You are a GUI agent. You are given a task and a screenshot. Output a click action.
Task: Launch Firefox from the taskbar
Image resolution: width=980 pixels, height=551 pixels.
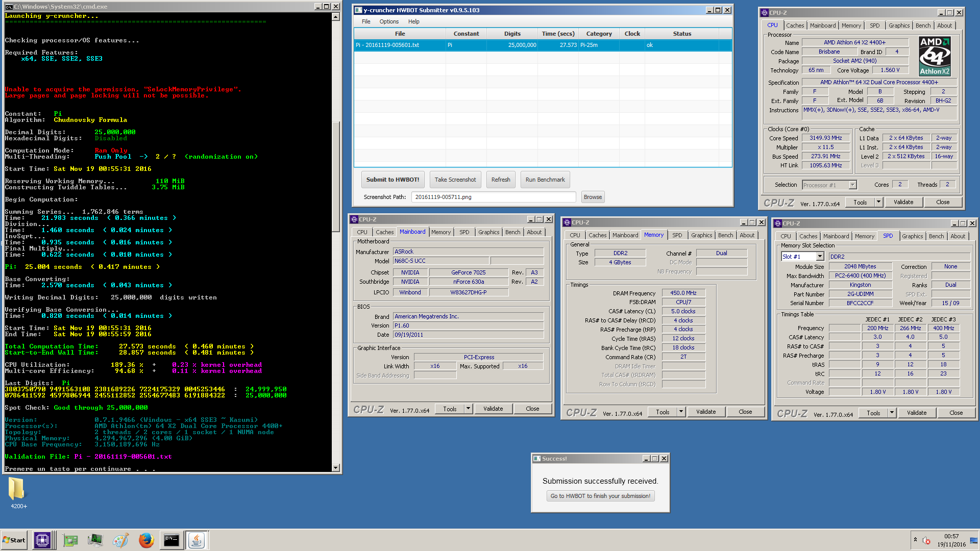coord(146,540)
